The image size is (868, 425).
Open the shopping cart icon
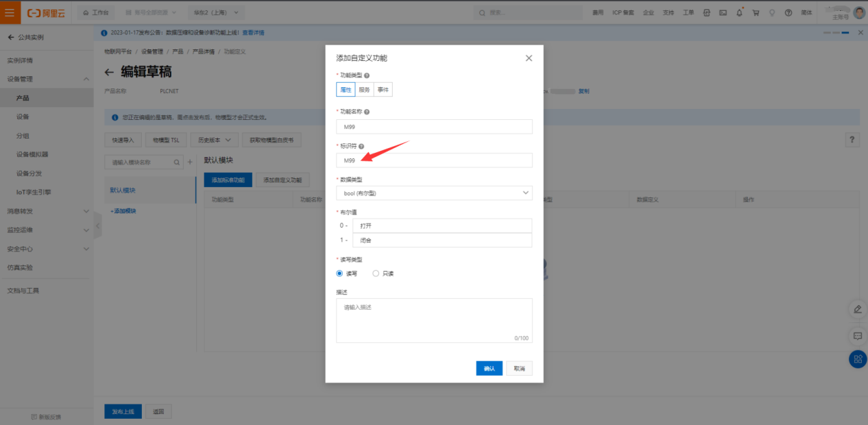pyautogui.click(x=756, y=12)
